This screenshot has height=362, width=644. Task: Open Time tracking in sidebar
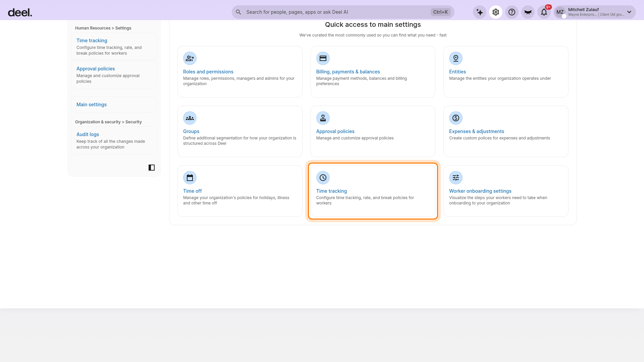[x=114, y=46]
